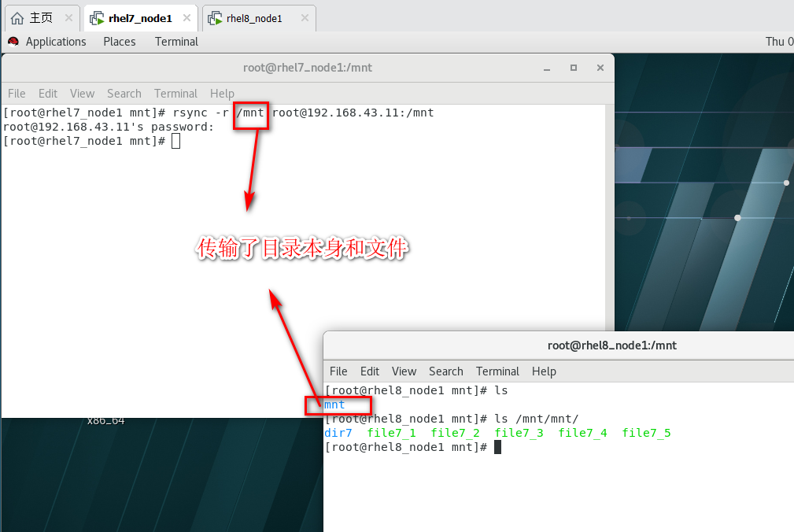
Task: Open Search menu in rhel7_node1 terminal
Action: [x=124, y=94]
